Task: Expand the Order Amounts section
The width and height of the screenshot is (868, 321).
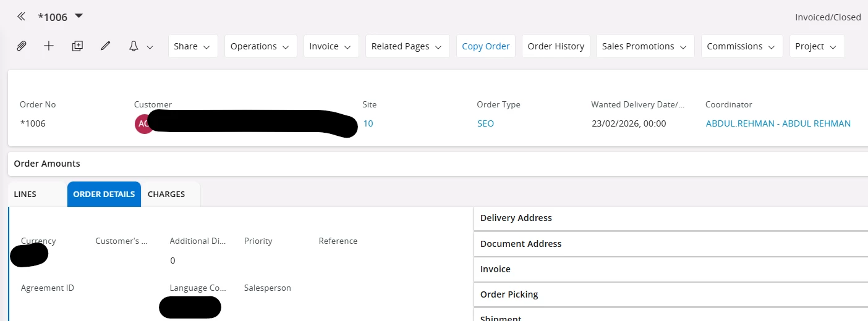Action: coord(47,164)
